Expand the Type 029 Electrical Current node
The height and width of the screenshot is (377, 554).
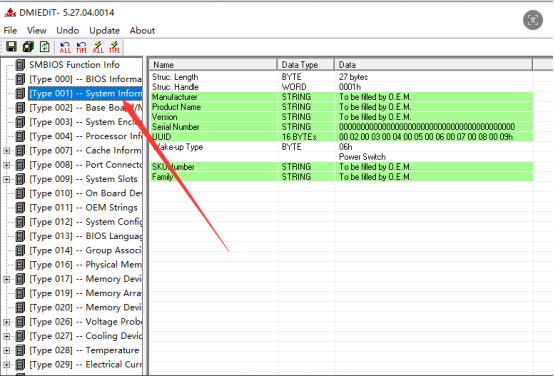[x=6, y=365]
